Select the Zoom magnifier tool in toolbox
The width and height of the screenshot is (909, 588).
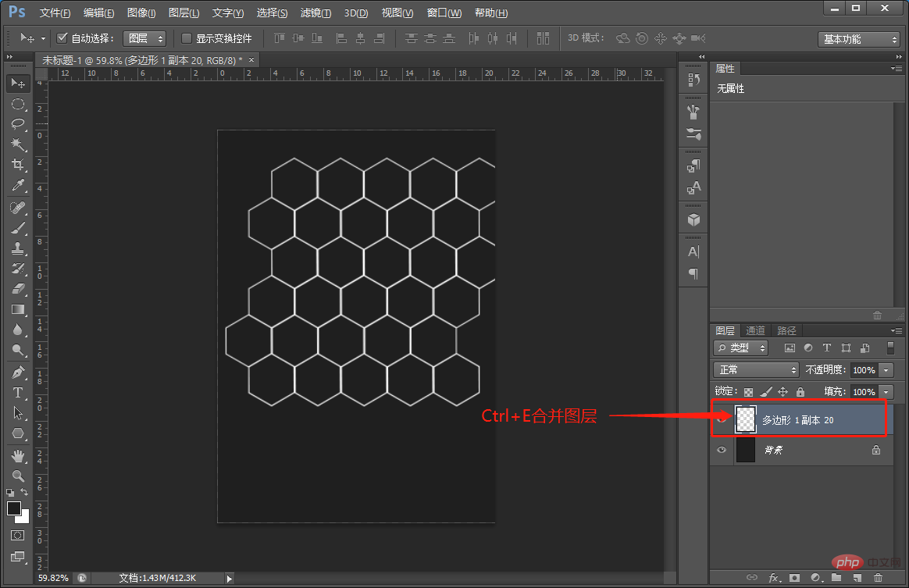[18, 476]
